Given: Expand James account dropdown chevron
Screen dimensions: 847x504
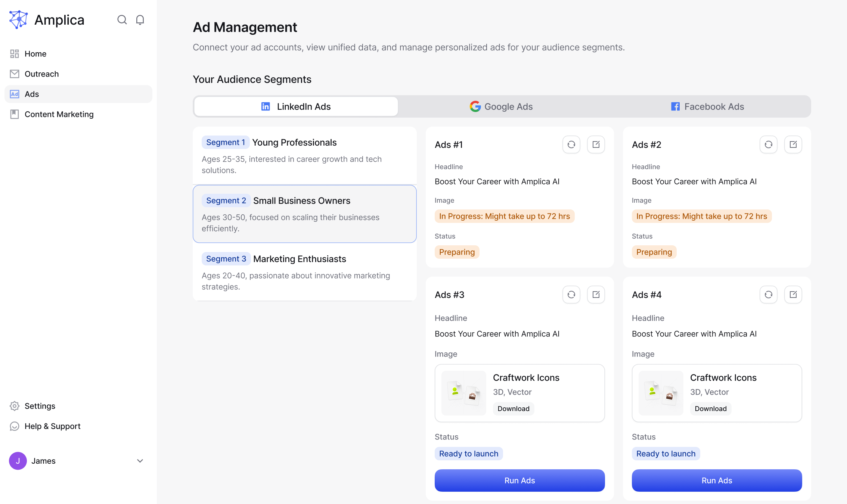Looking at the screenshot, I should 140,461.
